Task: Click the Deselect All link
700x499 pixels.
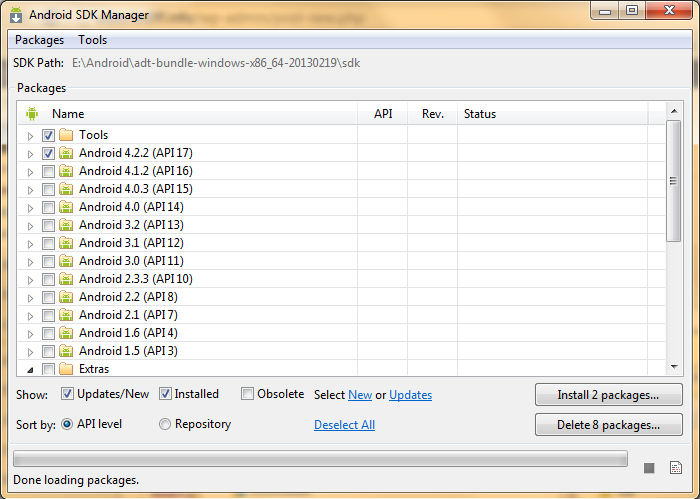Action: 344,425
